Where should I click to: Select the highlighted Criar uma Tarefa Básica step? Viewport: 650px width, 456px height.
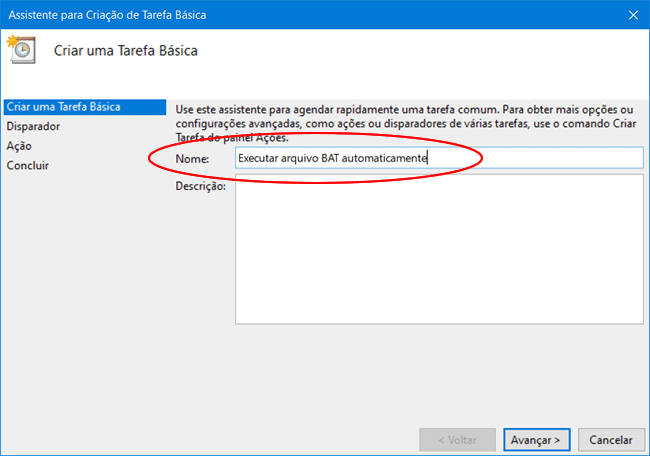(x=63, y=107)
